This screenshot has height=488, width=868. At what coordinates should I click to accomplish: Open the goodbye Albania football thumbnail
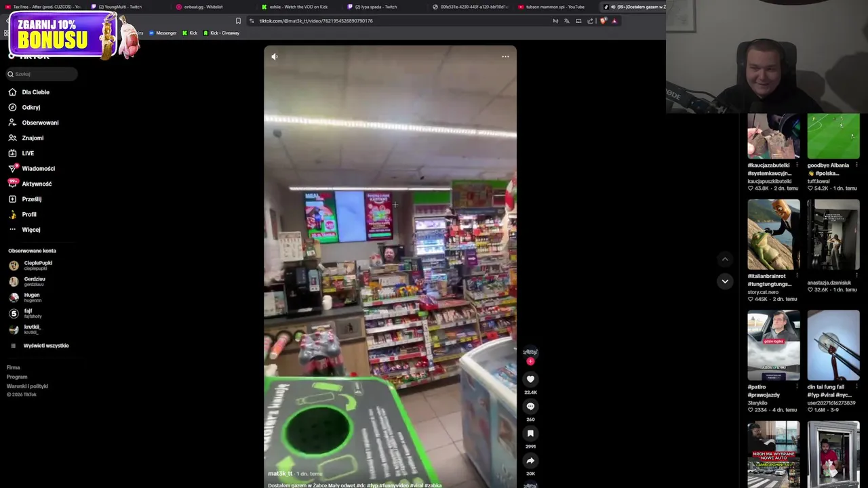point(833,136)
